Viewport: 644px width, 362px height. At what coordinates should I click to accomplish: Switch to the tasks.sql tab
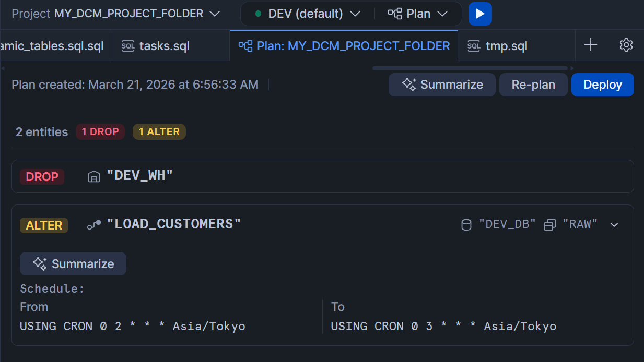pos(164,46)
